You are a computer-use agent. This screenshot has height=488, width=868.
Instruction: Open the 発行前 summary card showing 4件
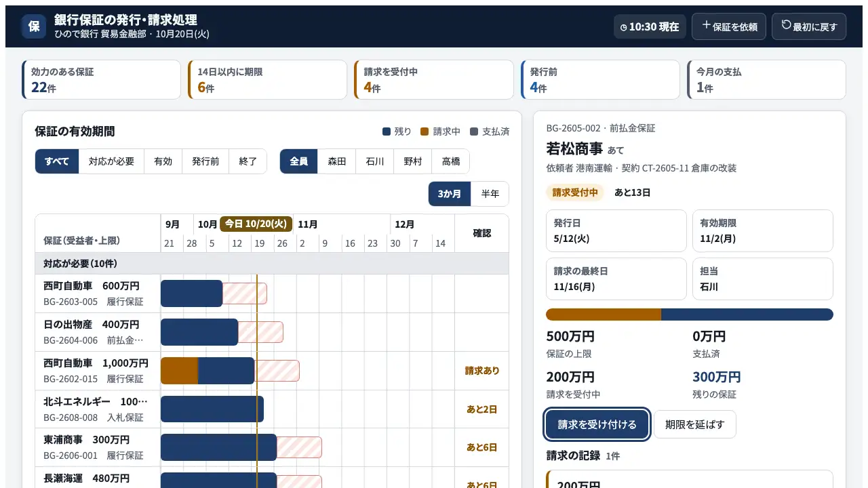tap(600, 80)
